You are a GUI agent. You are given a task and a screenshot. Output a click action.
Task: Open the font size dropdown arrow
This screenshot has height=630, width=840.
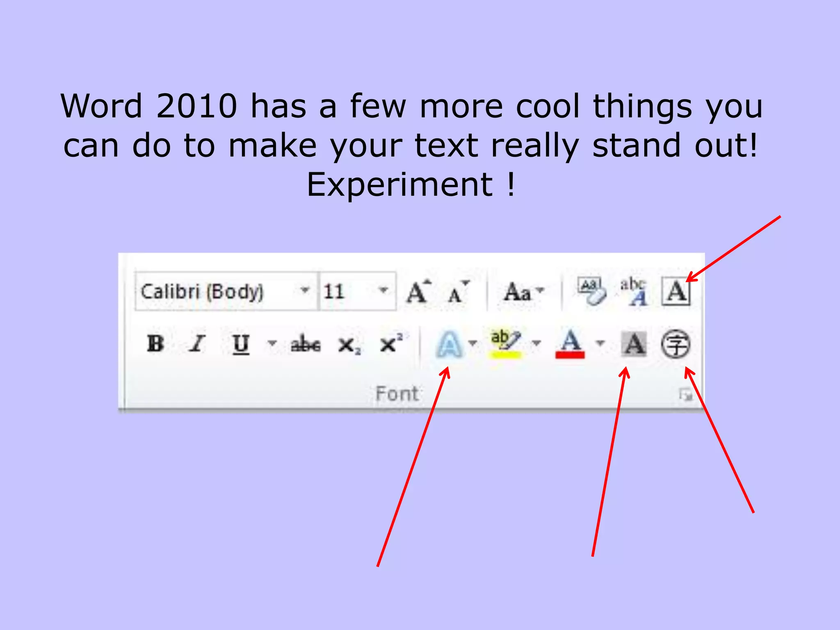(x=383, y=290)
